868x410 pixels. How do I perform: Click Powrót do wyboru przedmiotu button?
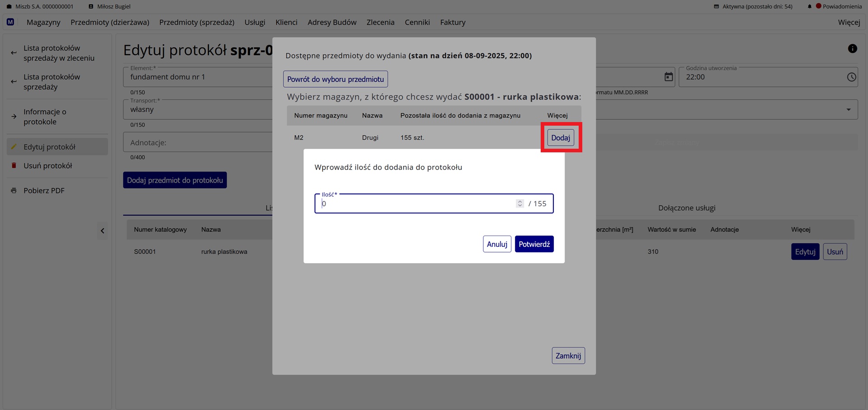click(x=335, y=79)
